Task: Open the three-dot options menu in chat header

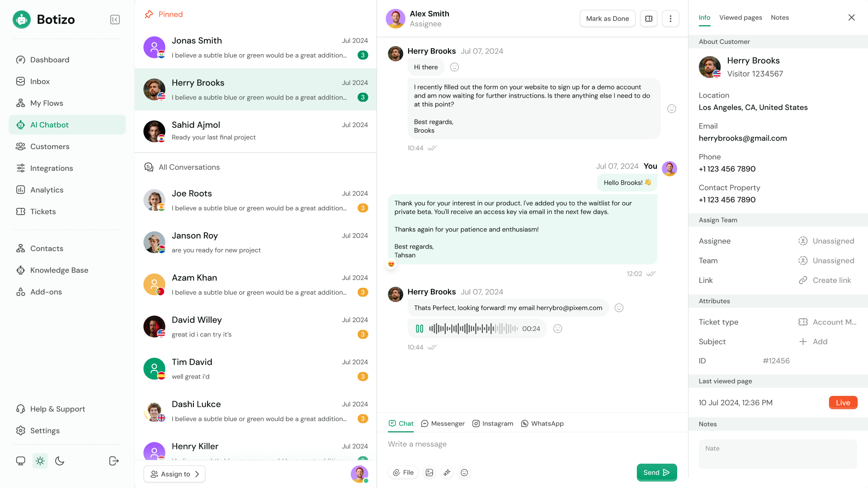Action: click(x=670, y=19)
